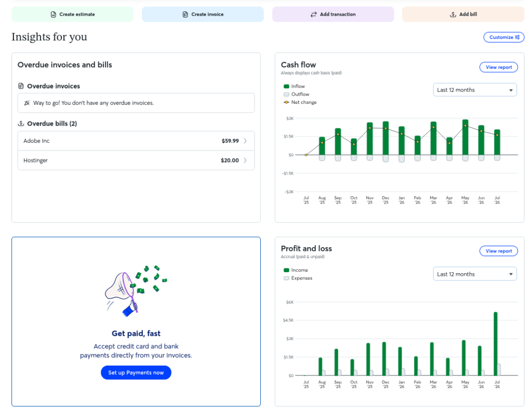
Task: Expand the Adobe Inc row chevron
Action: (245, 141)
